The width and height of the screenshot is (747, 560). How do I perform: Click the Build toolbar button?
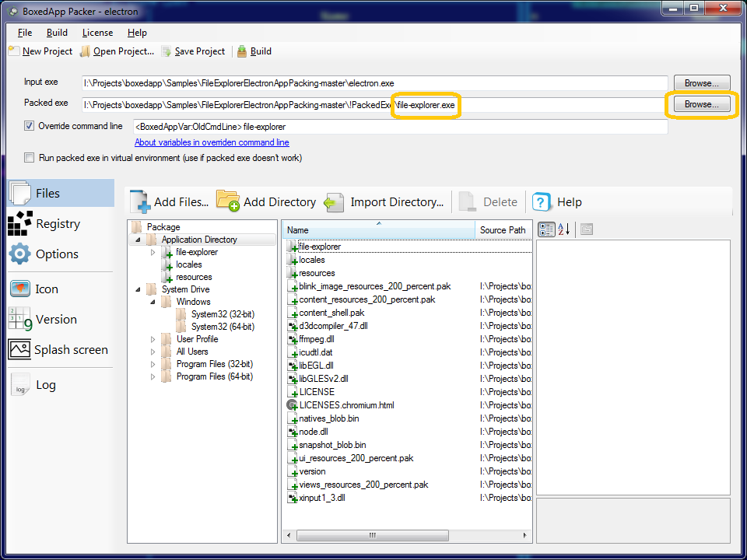coord(254,51)
